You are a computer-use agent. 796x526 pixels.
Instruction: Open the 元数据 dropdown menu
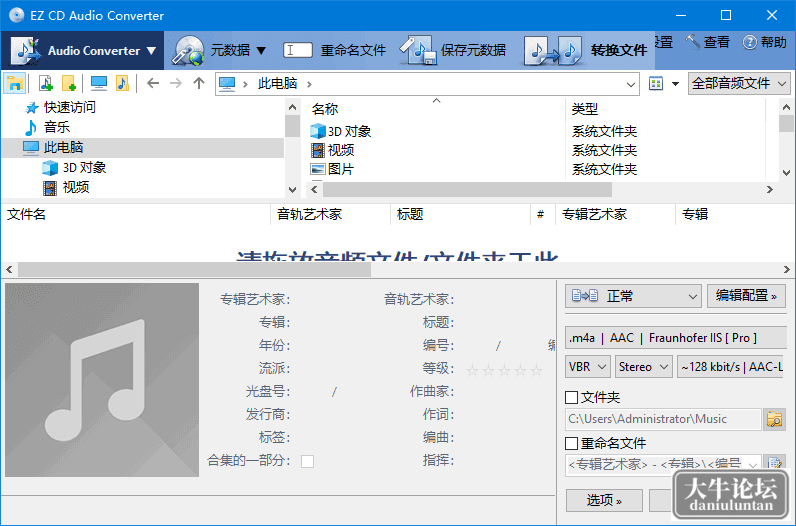tap(238, 50)
